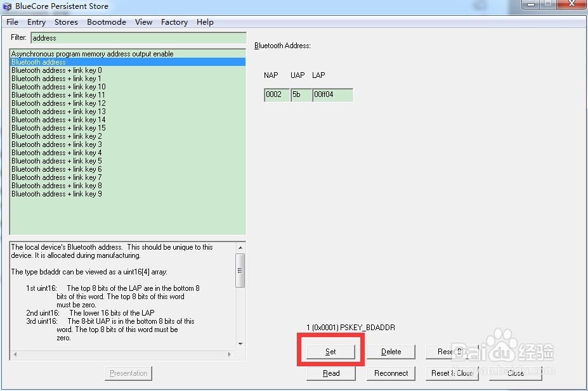588x391 pixels.
Task: Select Bluetooth address + link key 8
Action: (127, 186)
